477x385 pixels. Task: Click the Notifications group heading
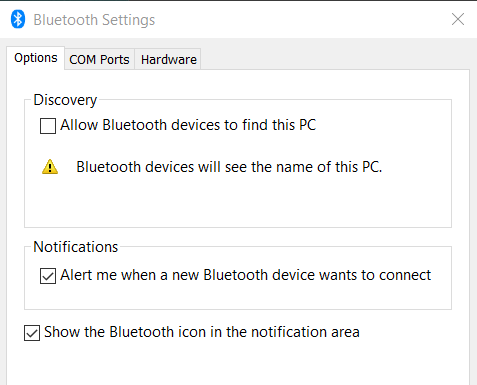point(76,247)
